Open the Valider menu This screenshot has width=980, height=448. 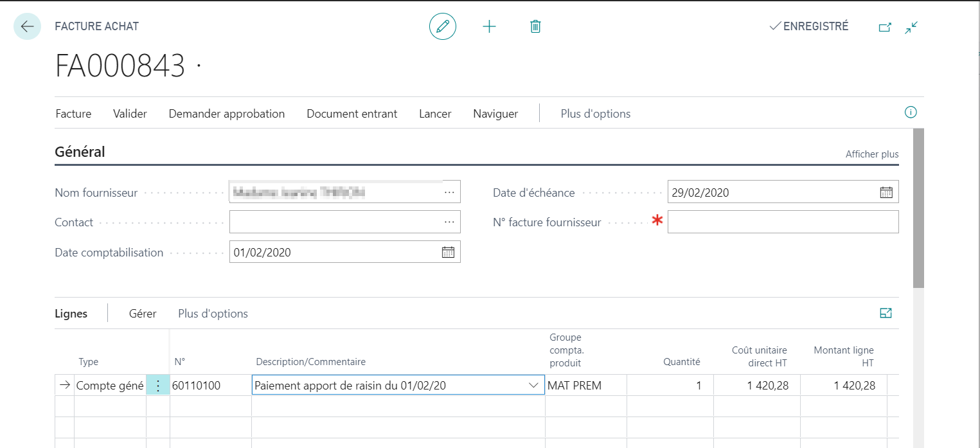click(x=130, y=114)
